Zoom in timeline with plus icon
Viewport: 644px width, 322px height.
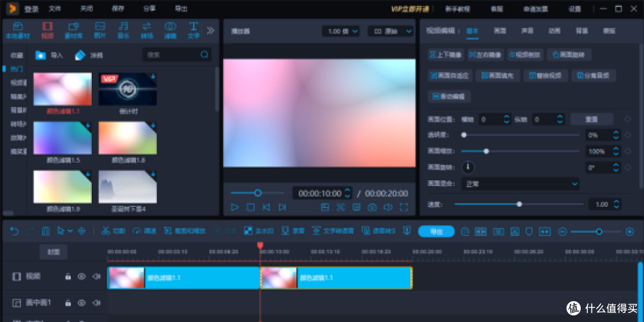point(630,231)
